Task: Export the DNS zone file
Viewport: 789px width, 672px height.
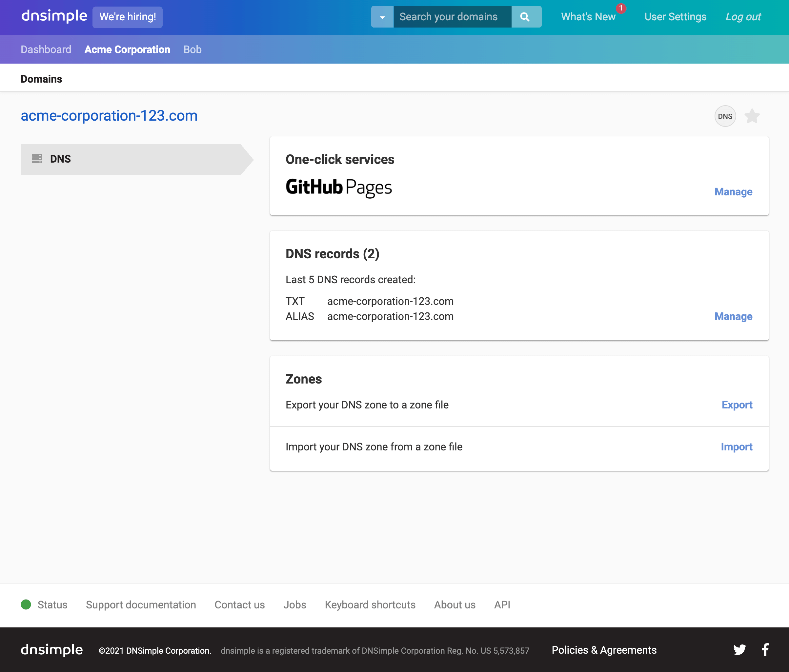Action: pyautogui.click(x=737, y=405)
